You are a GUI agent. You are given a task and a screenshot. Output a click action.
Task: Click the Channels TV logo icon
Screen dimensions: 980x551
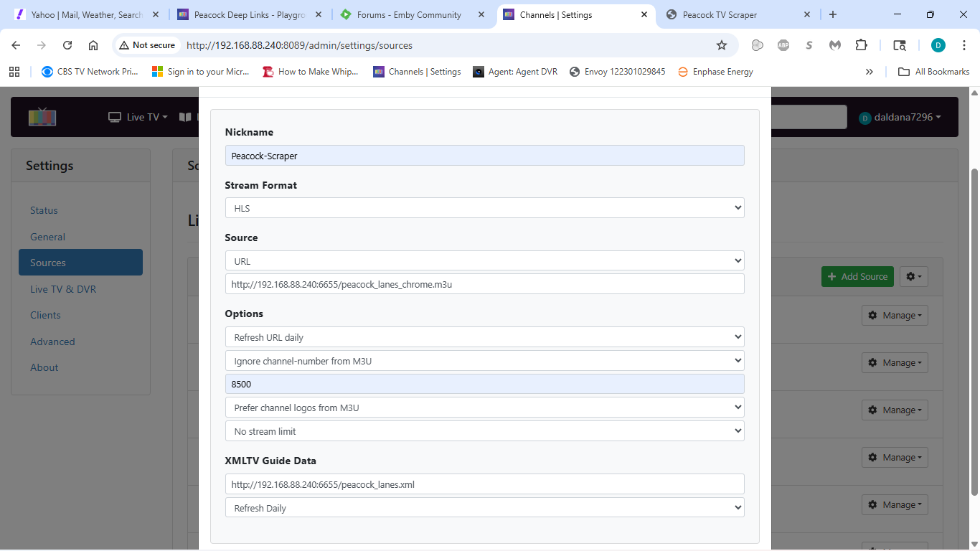pos(42,117)
